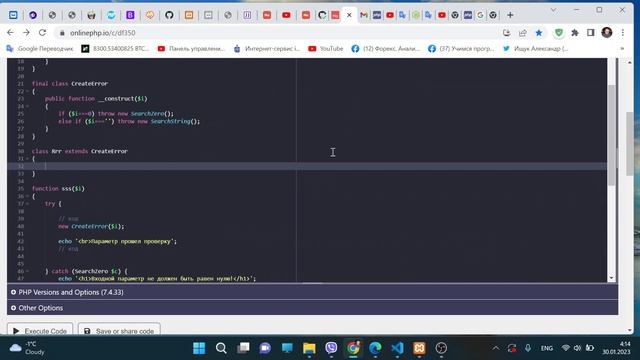
Task: Expand the Other Options section
Action: [x=312, y=308]
